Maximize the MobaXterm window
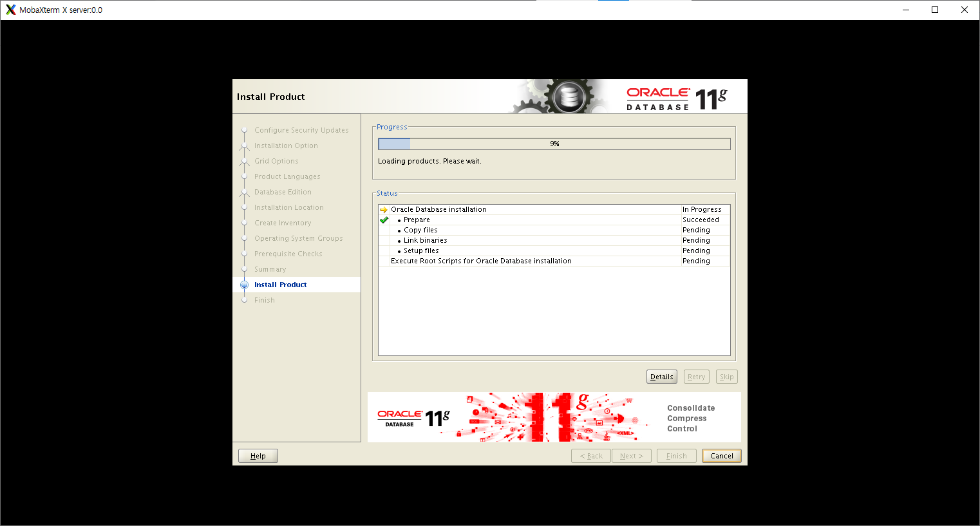The image size is (980, 526). [935, 10]
